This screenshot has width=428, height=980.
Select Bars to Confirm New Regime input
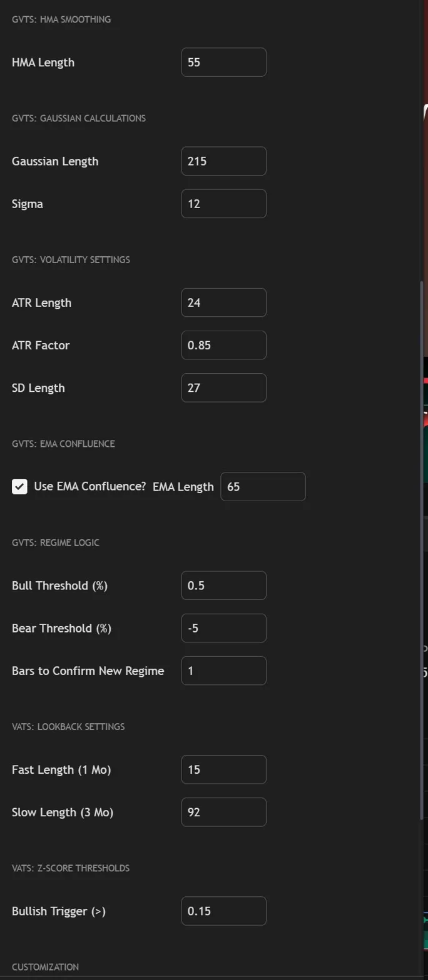click(x=223, y=671)
